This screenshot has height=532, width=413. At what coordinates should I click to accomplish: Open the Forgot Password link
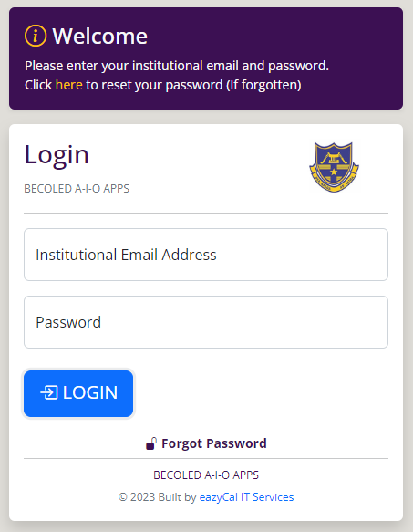pos(214,443)
